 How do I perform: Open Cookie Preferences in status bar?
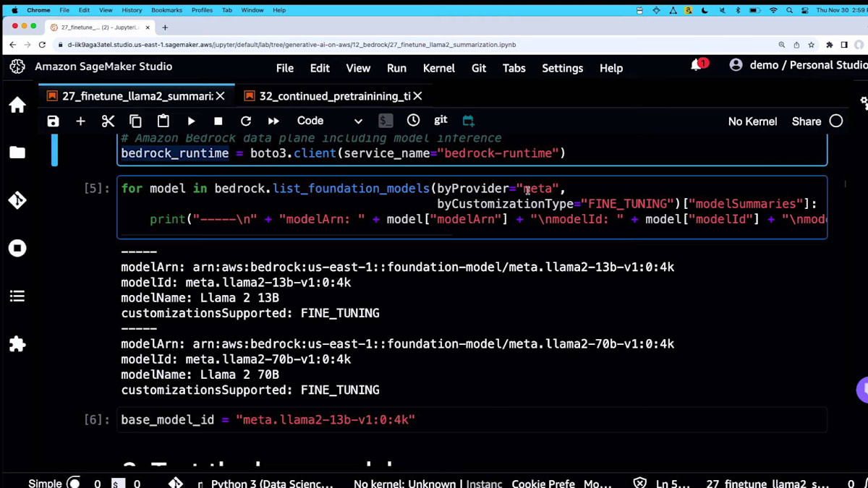[543, 483]
